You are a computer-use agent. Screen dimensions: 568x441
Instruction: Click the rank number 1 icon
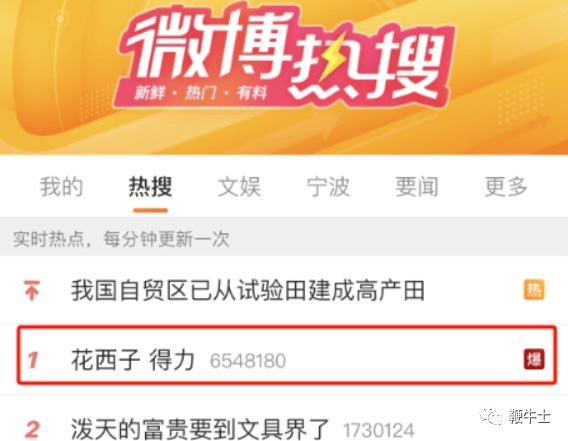click(x=33, y=360)
